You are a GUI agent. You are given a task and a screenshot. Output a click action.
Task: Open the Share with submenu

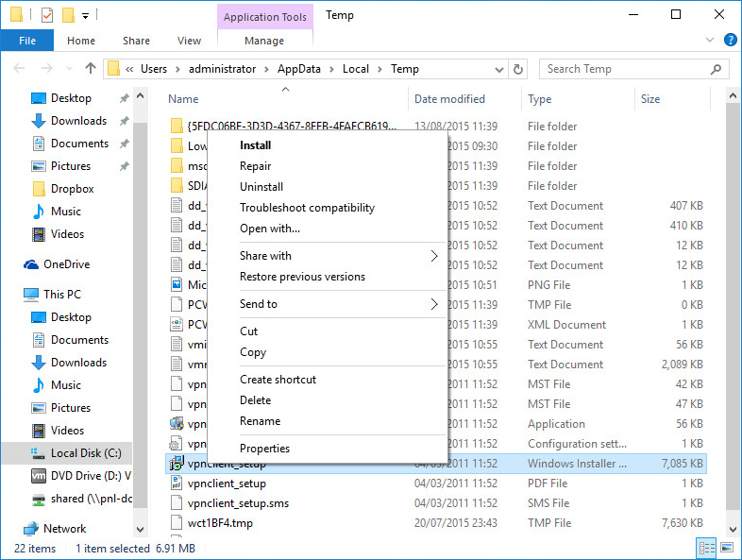point(328,256)
